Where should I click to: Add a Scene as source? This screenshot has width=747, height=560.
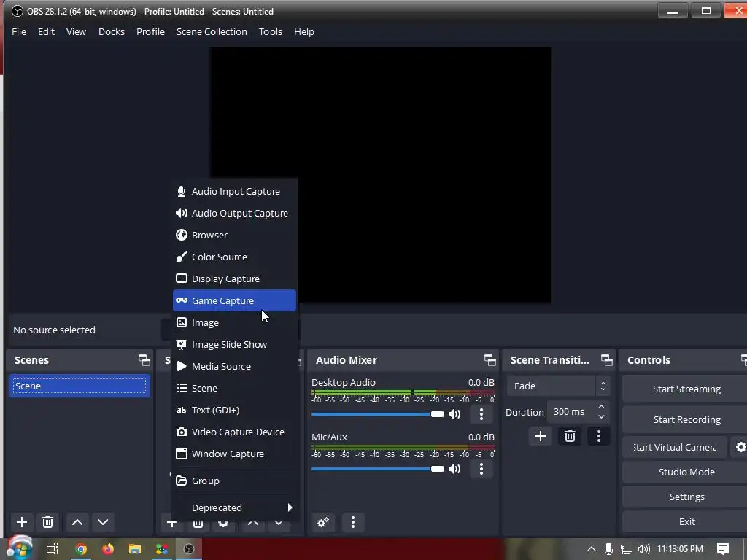pos(234,389)
